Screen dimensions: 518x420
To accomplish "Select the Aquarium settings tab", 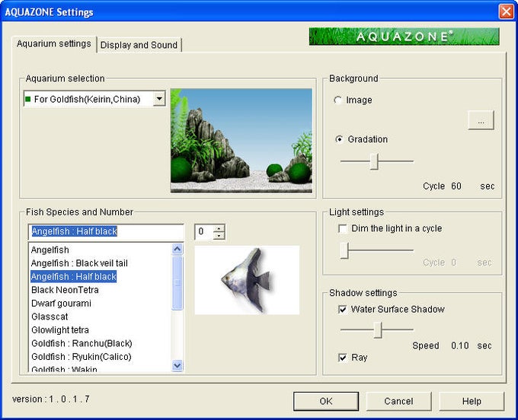I will [x=54, y=44].
